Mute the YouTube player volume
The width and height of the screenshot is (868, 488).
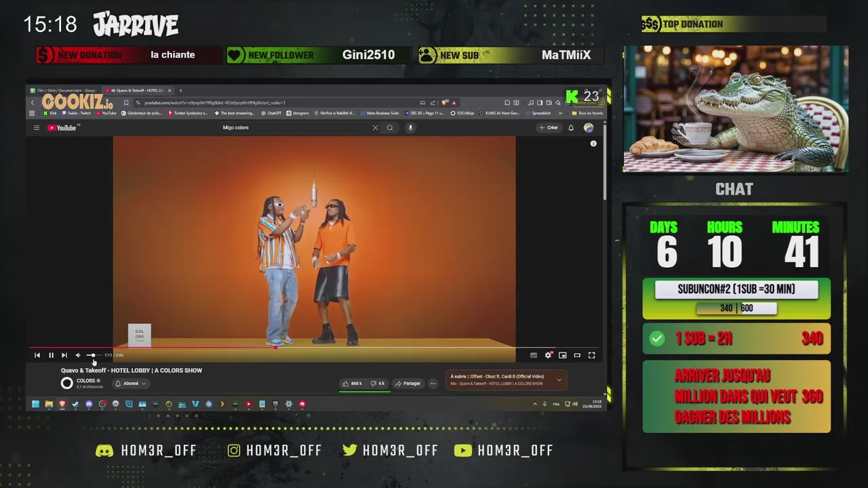click(x=78, y=355)
